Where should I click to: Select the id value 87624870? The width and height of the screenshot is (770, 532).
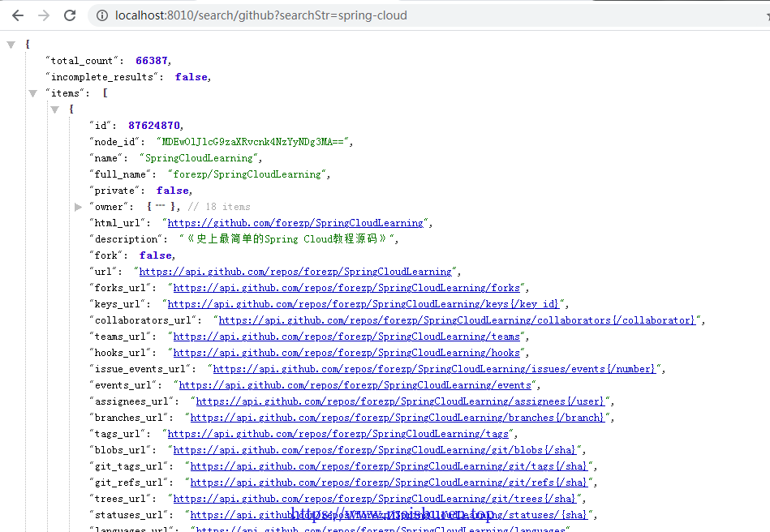[x=154, y=126]
